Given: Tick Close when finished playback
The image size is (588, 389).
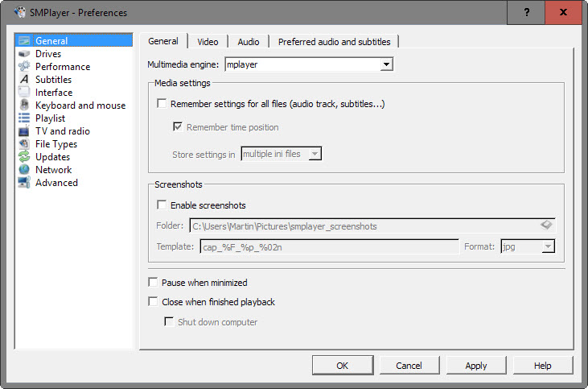Looking at the screenshot, I should click(x=153, y=302).
